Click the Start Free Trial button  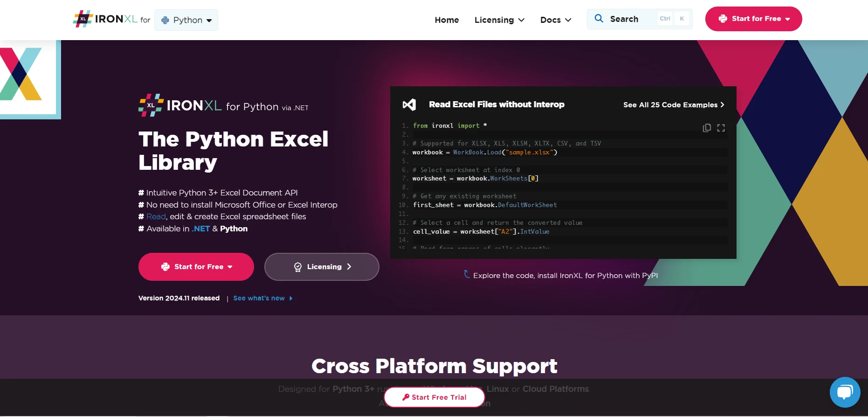(434, 397)
